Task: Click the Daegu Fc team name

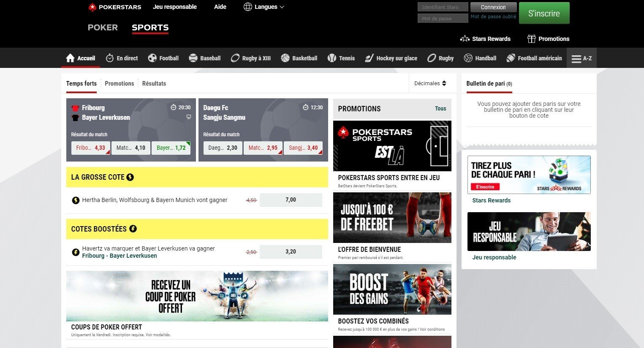Action: (216, 108)
